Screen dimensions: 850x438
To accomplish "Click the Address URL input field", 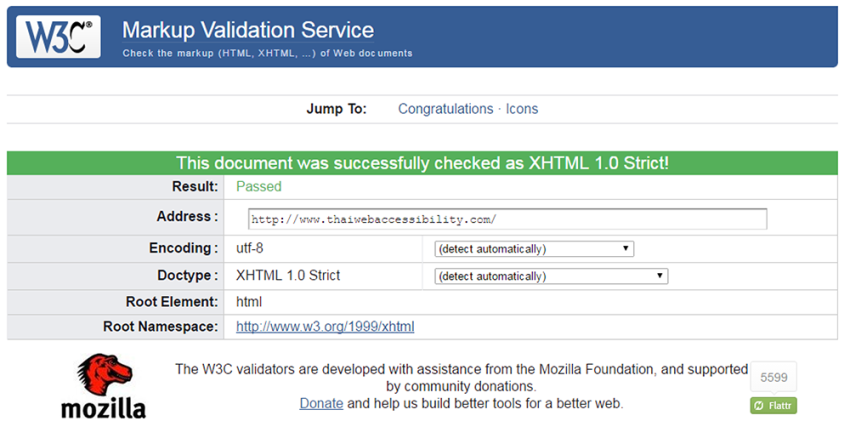I will click(x=507, y=219).
